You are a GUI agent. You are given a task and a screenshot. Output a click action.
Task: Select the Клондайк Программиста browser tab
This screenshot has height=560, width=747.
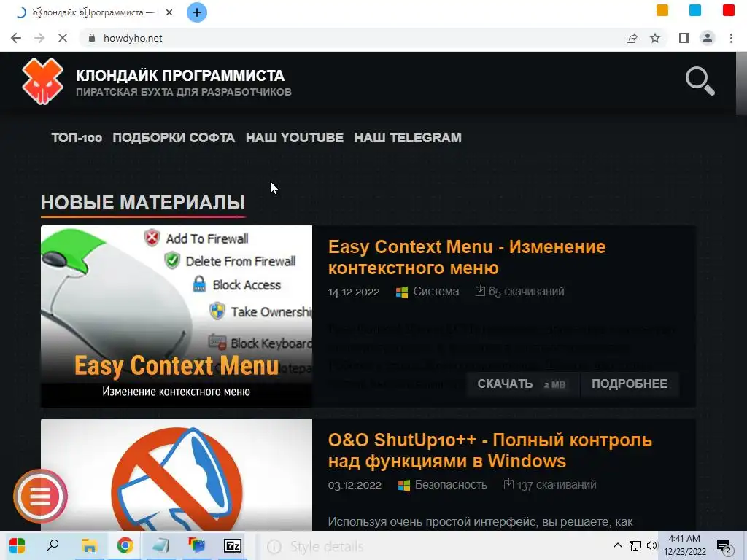[x=93, y=12]
